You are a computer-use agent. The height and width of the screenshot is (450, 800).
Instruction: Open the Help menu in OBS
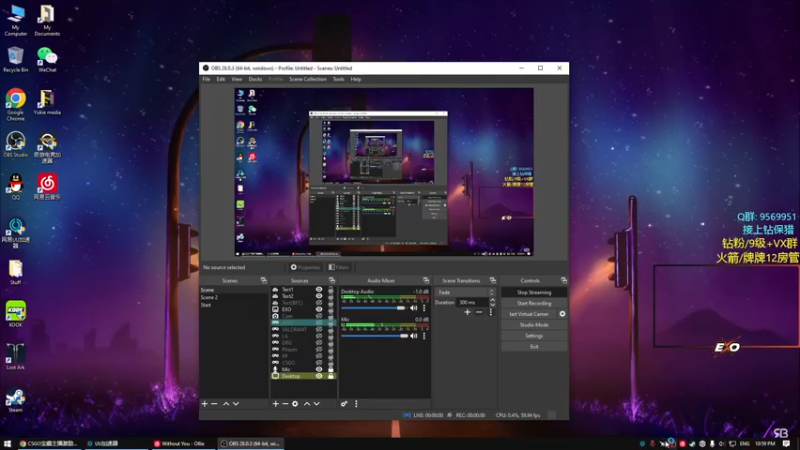point(356,79)
